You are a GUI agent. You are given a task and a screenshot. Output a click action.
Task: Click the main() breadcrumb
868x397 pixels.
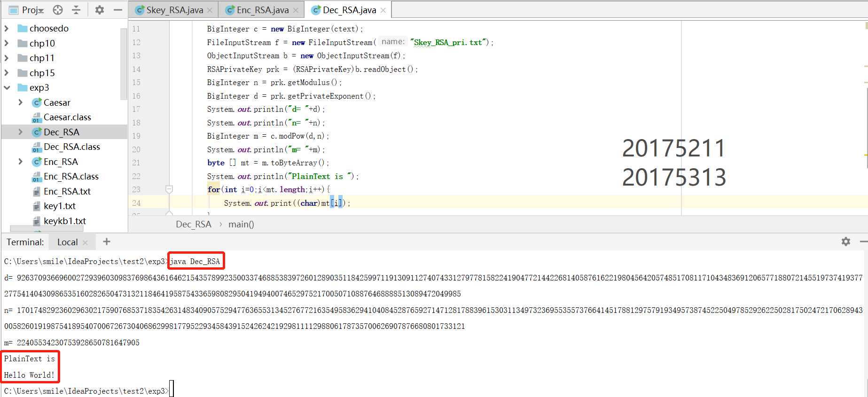[241, 224]
